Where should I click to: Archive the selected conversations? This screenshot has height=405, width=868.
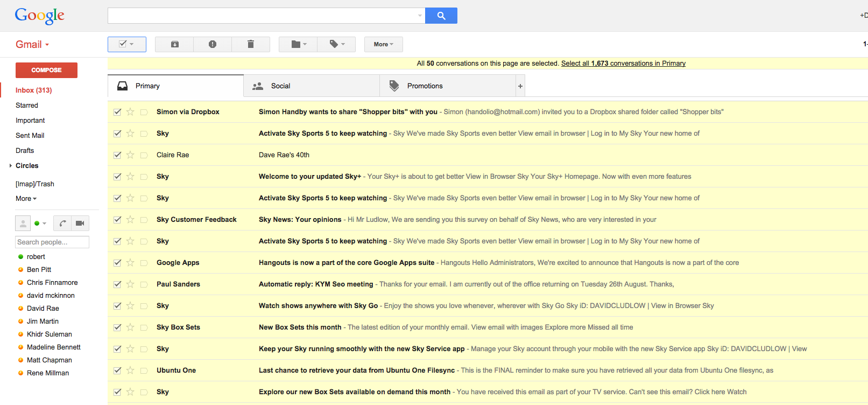tap(174, 44)
